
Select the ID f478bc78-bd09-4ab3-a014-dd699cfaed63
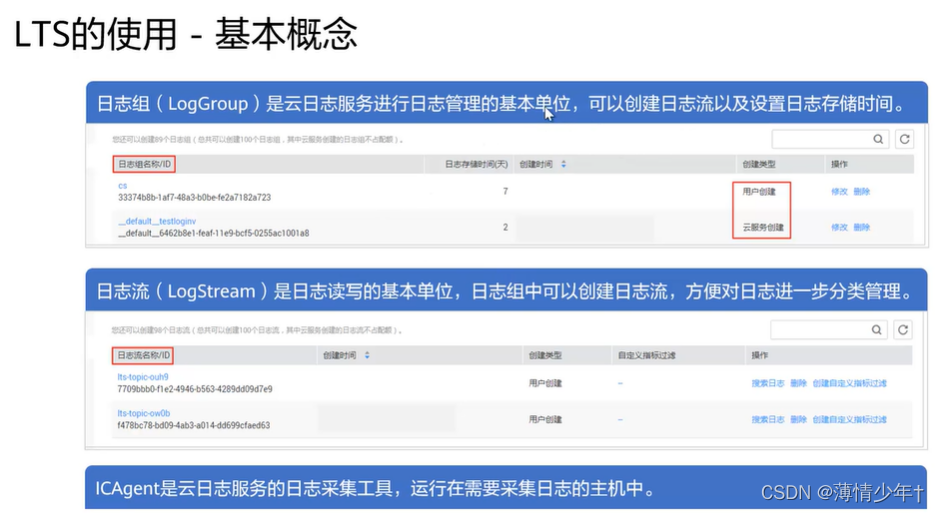coord(194,426)
